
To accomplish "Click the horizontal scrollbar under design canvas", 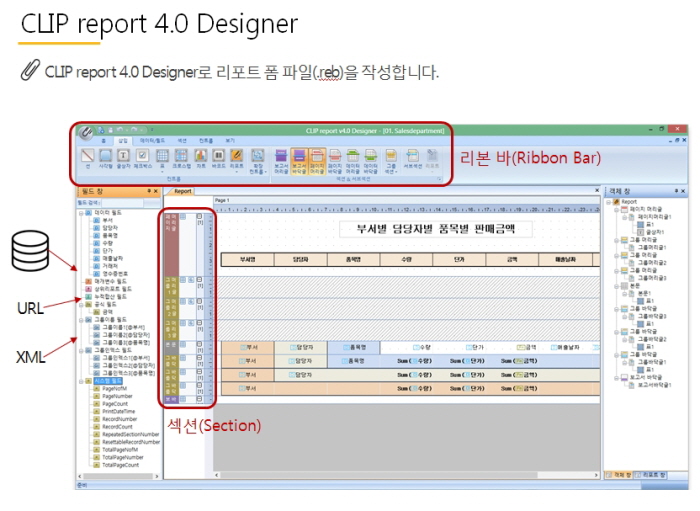I will click(406, 475).
